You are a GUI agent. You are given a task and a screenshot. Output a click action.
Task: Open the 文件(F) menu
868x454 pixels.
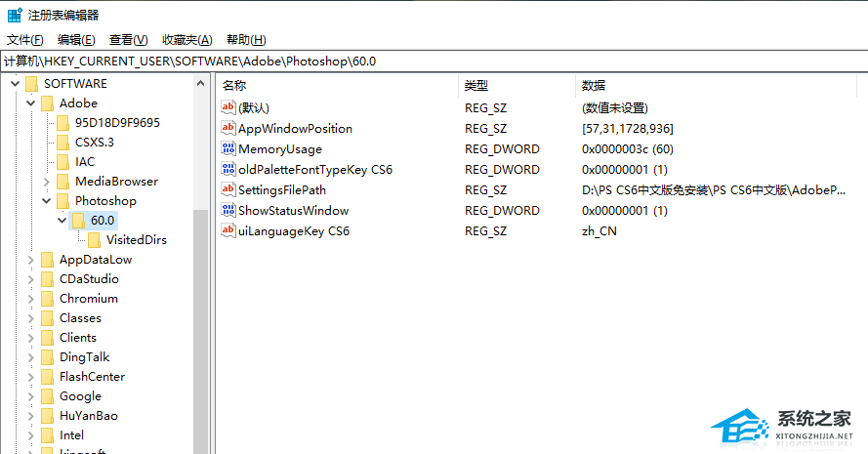25,40
